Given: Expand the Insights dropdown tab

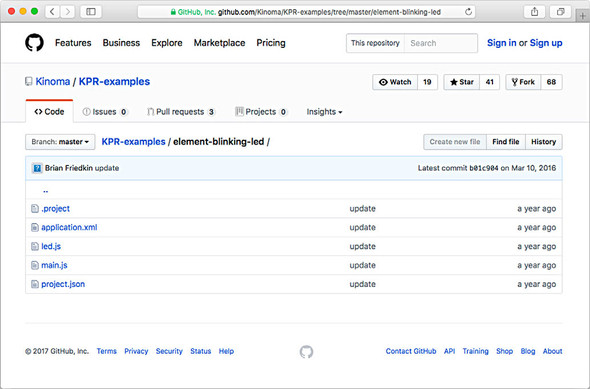Looking at the screenshot, I should coord(324,112).
